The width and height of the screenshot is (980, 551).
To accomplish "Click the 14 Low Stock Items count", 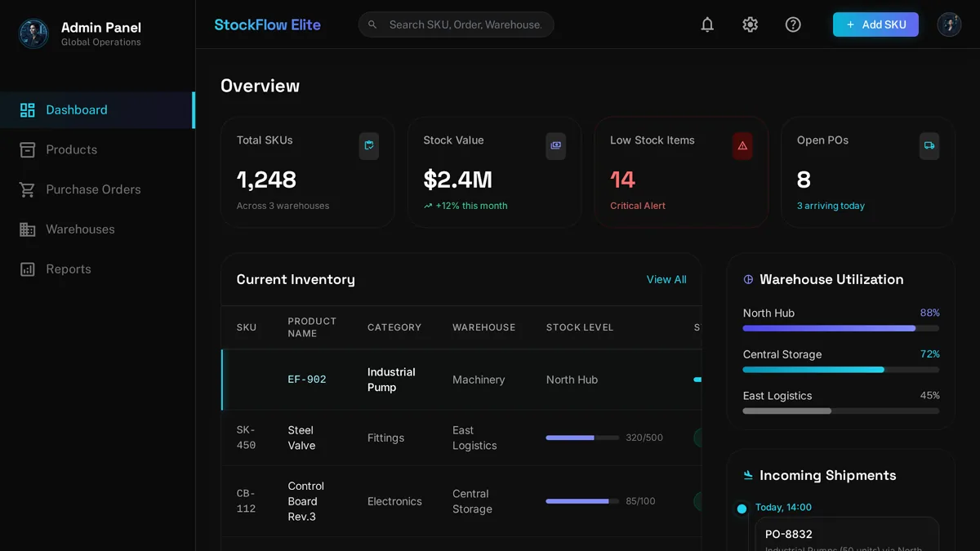I will tap(622, 180).
